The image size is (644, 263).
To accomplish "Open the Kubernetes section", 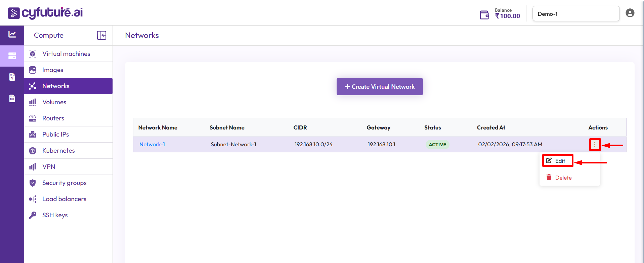I will pos(58,151).
